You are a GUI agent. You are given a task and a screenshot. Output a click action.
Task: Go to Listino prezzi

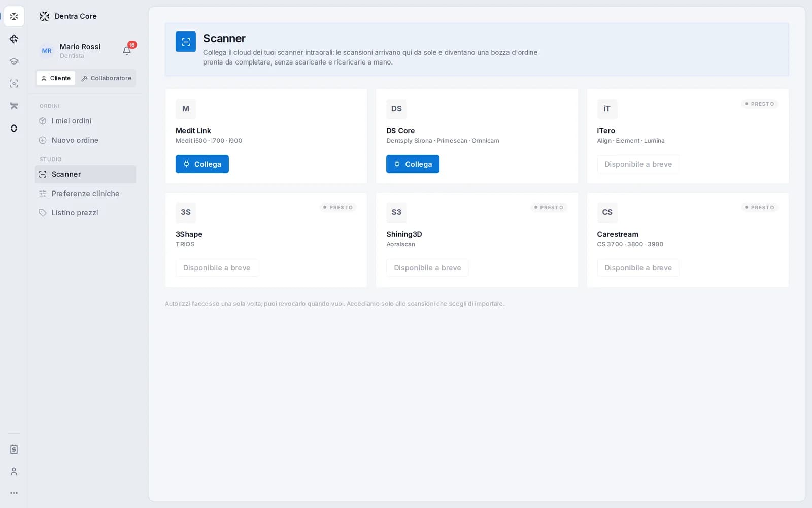pyautogui.click(x=85, y=213)
